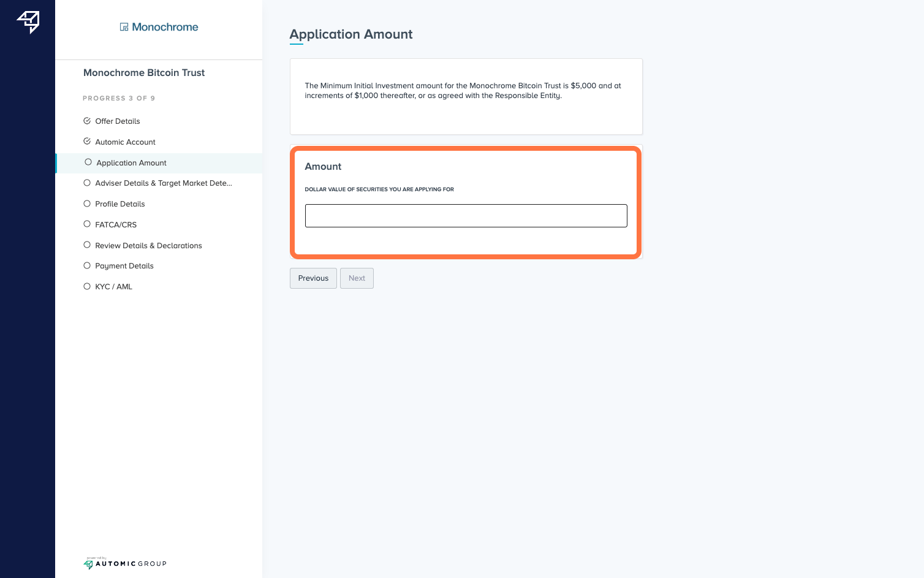Image resolution: width=924 pixels, height=578 pixels.
Task: Click the circle icon beside FATCA/CRS
Action: coord(87,224)
